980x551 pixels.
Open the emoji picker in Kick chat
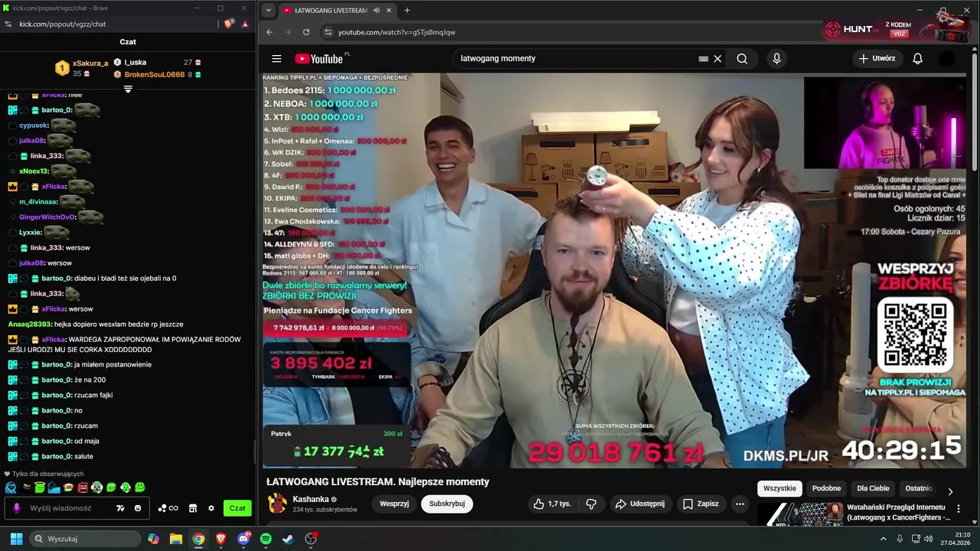[x=138, y=508]
